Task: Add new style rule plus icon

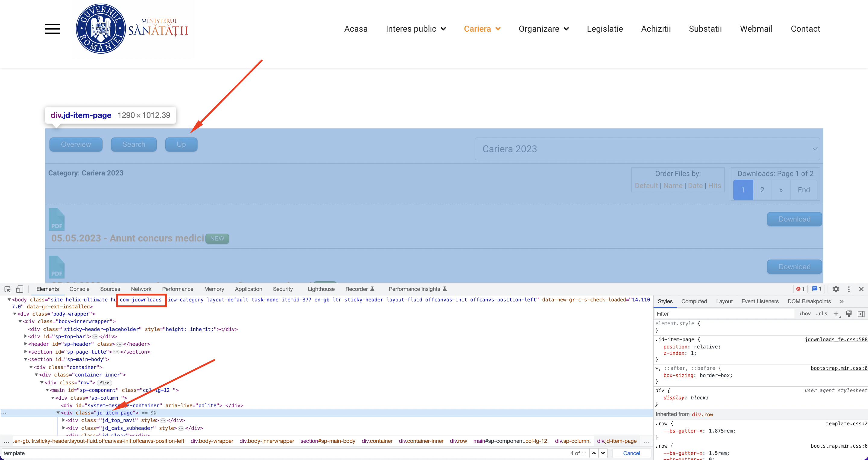Action: point(836,313)
